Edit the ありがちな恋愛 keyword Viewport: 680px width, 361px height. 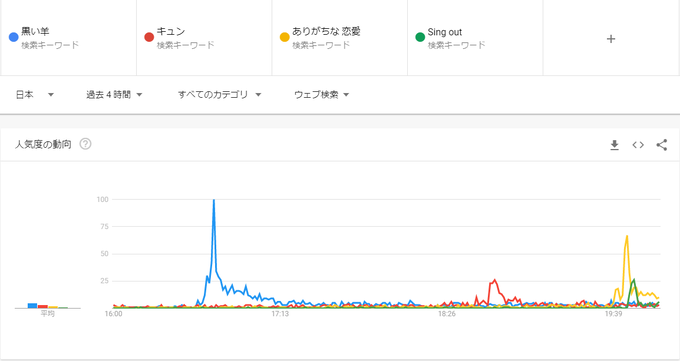click(x=340, y=38)
